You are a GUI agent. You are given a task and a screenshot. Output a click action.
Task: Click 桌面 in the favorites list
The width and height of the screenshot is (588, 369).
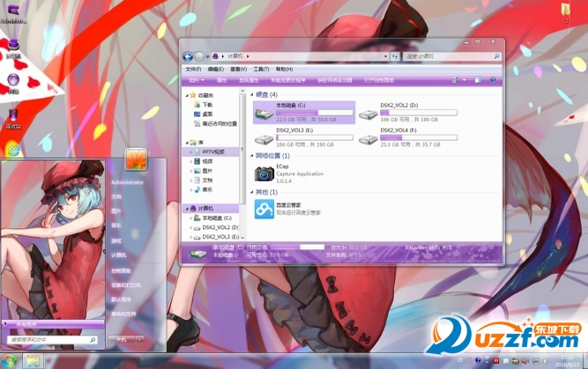click(204, 114)
